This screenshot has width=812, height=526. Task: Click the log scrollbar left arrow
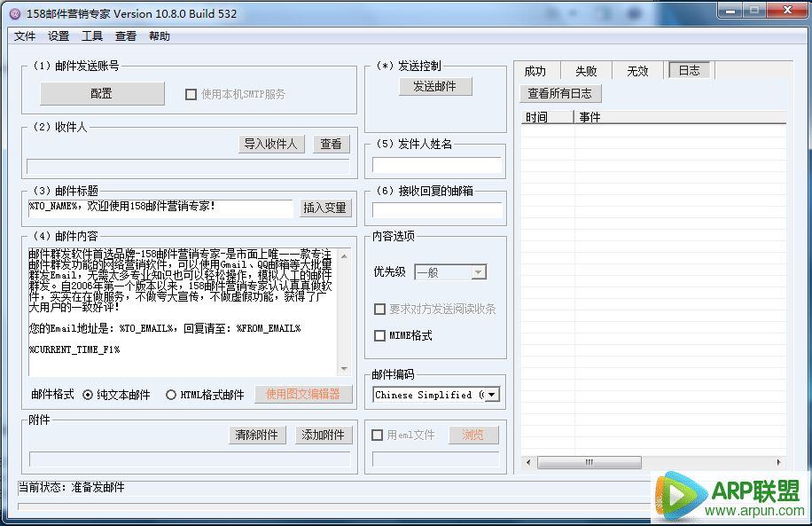(x=528, y=462)
